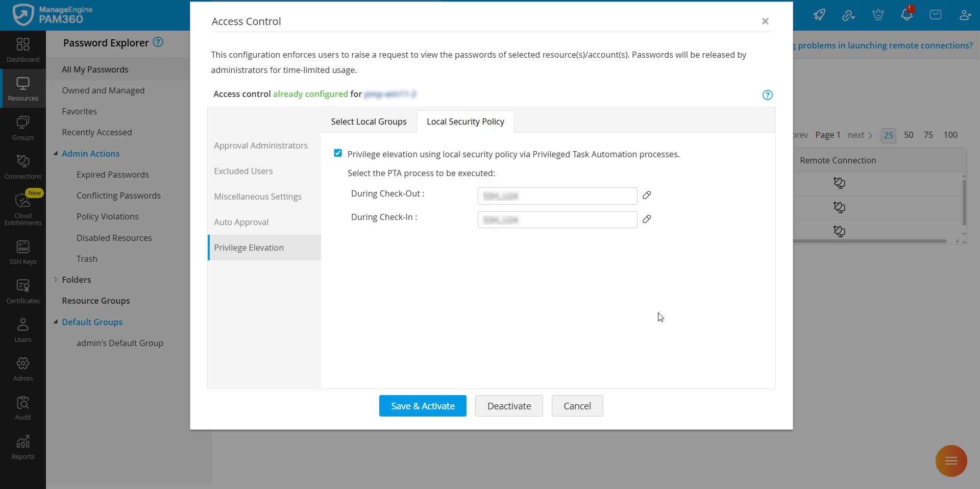Collapse the Admin Actions tree
The height and width of the screenshot is (489, 980).
coord(56,153)
